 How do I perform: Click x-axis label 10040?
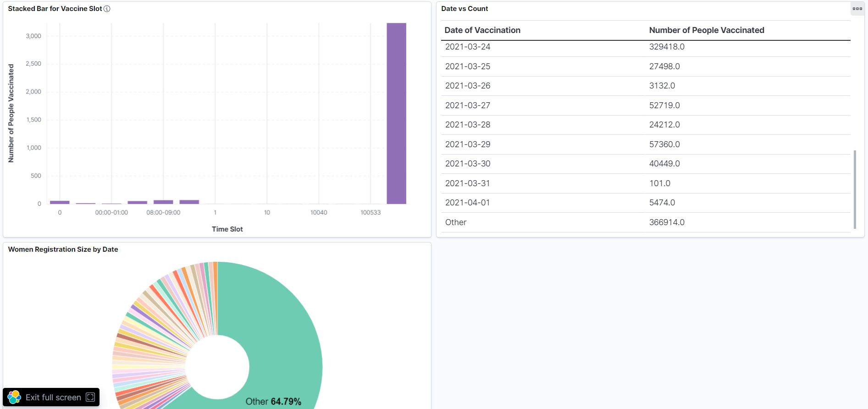(x=319, y=213)
